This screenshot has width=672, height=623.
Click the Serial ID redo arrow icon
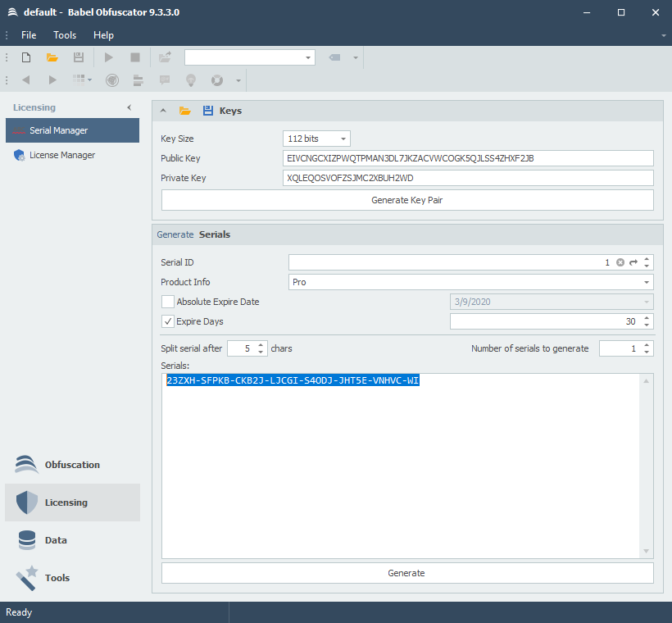633,262
